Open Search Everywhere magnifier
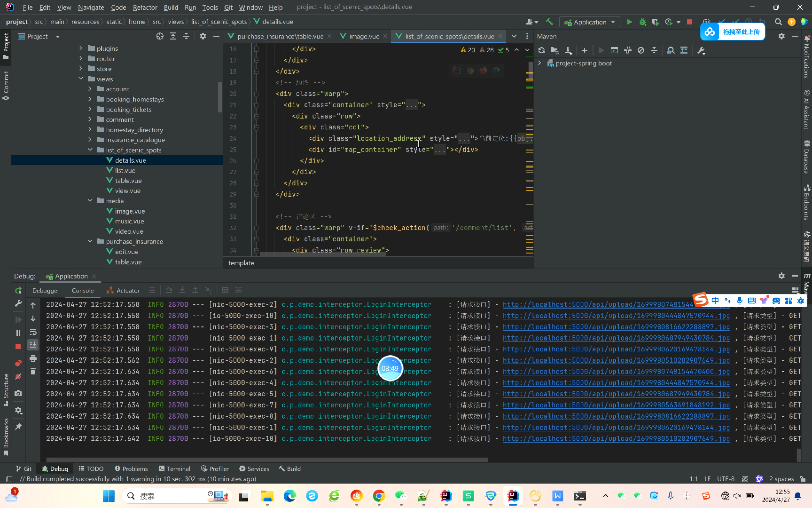 [778, 22]
